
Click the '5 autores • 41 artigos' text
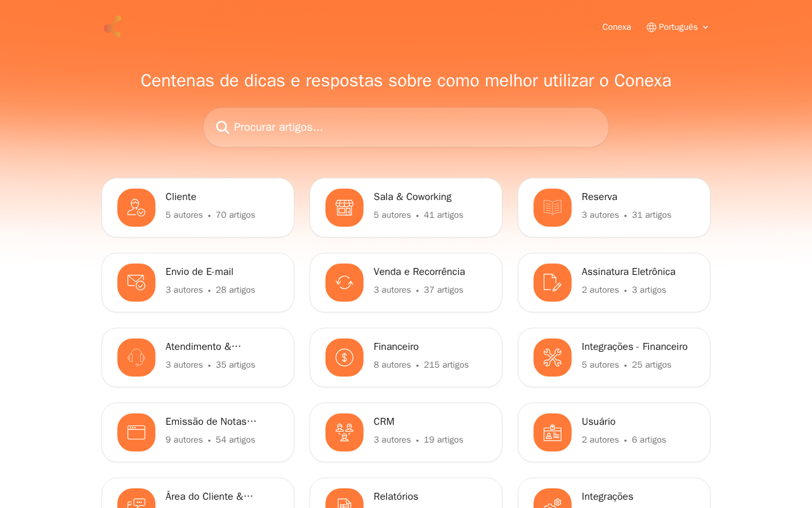(418, 215)
